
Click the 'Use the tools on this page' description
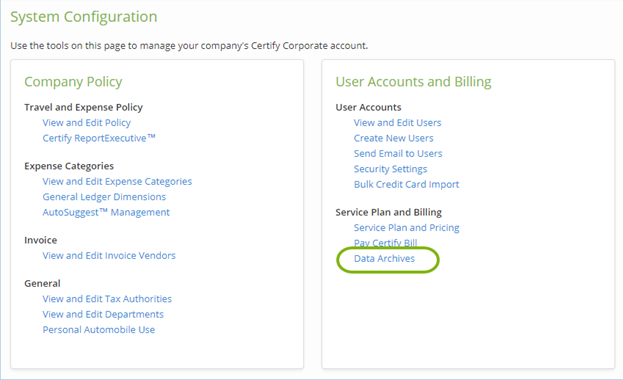pos(189,46)
